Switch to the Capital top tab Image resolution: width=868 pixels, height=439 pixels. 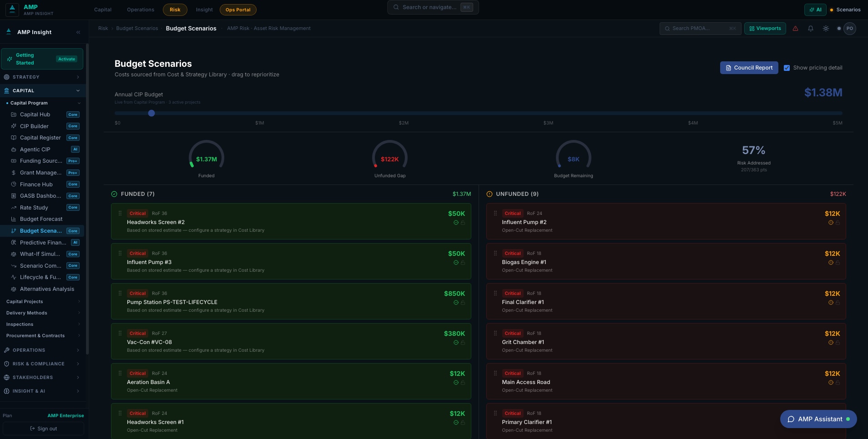pos(103,10)
